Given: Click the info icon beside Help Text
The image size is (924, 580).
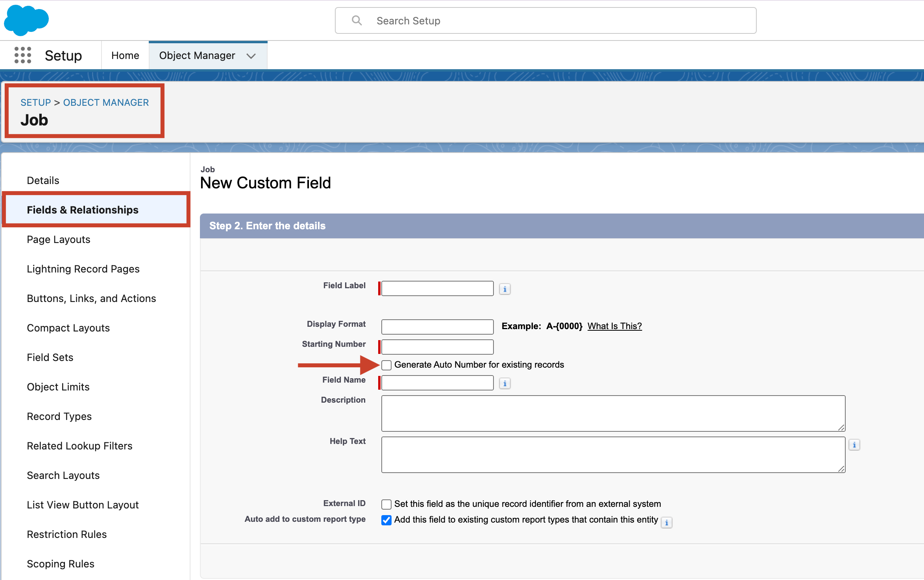Looking at the screenshot, I should click(855, 445).
